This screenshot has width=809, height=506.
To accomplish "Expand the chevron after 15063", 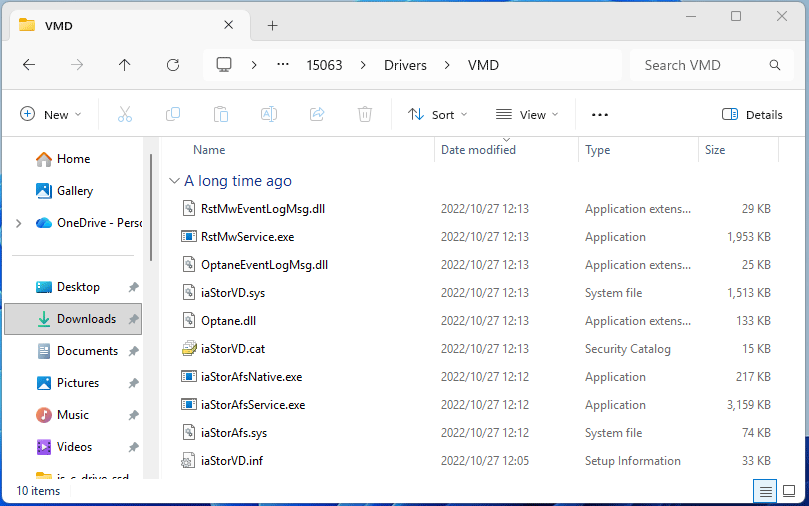I will click(x=363, y=65).
